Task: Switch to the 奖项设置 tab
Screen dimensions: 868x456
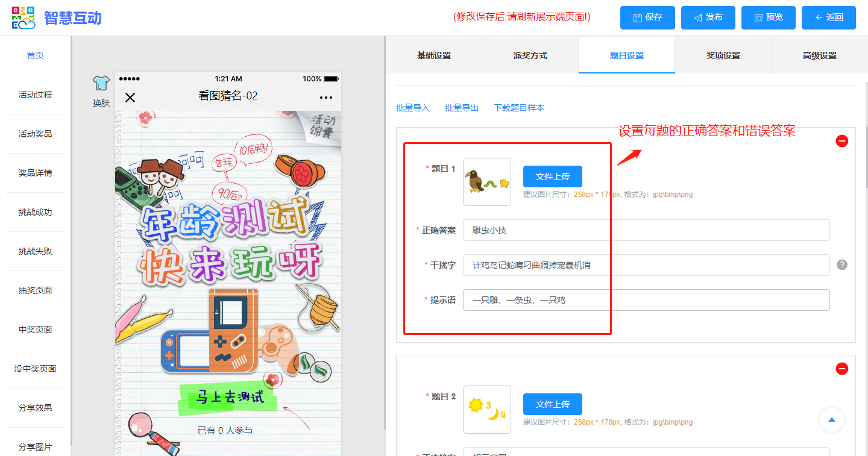Action: coord(723,55)
